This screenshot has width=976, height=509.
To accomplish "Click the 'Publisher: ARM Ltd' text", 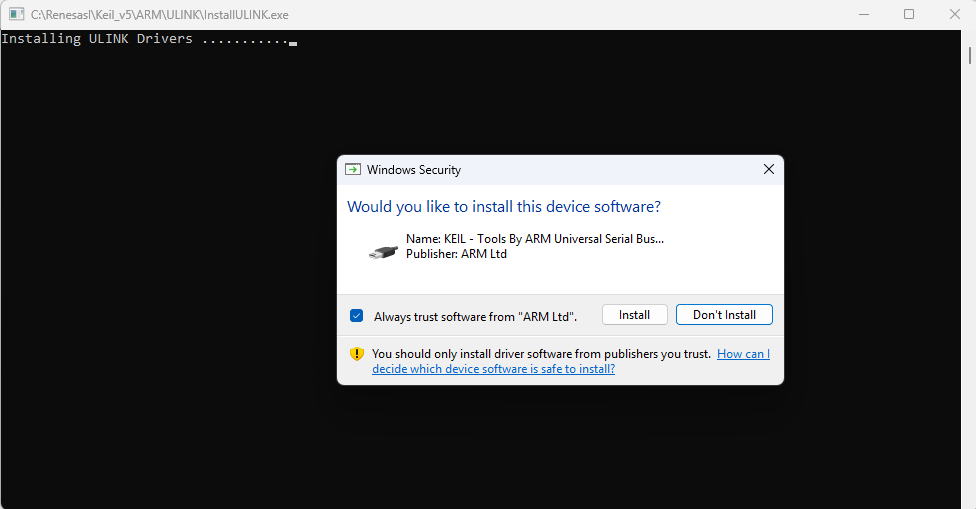I will point(456,254).
